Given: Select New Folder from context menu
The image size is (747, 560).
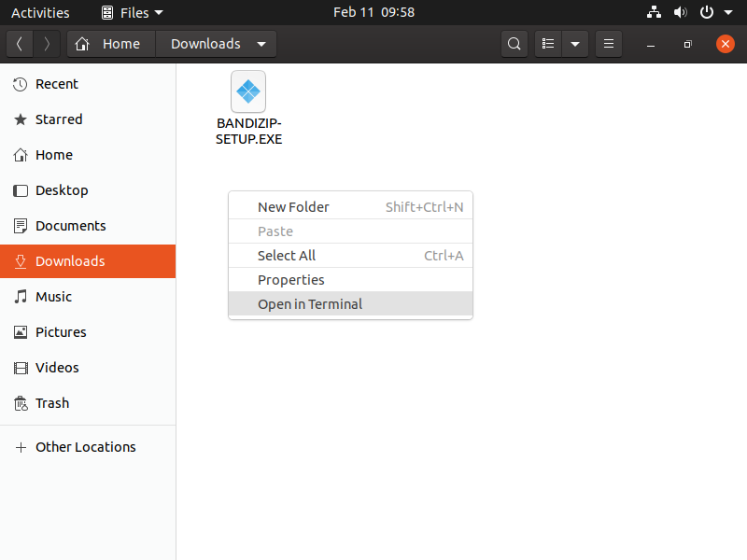Looking at the screenshot, I should click(293, 207).
